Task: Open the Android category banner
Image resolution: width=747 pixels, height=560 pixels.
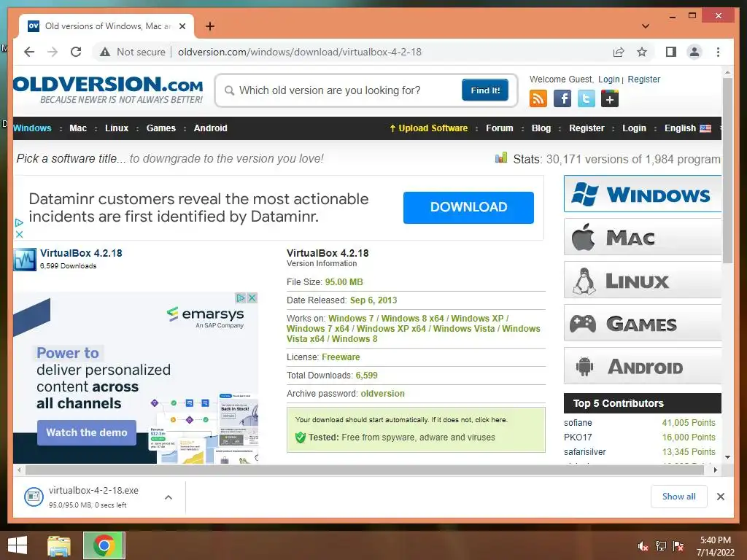Action: [643, 366]
